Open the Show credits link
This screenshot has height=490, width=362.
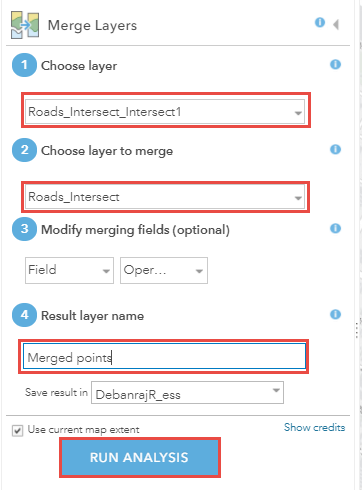(x=314, y=427)
